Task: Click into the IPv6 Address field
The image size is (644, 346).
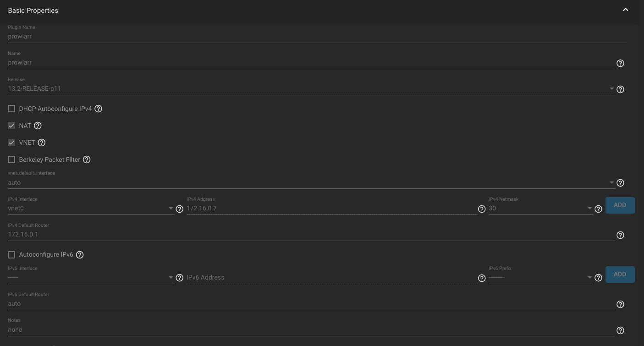Action: tap(330, 278)
